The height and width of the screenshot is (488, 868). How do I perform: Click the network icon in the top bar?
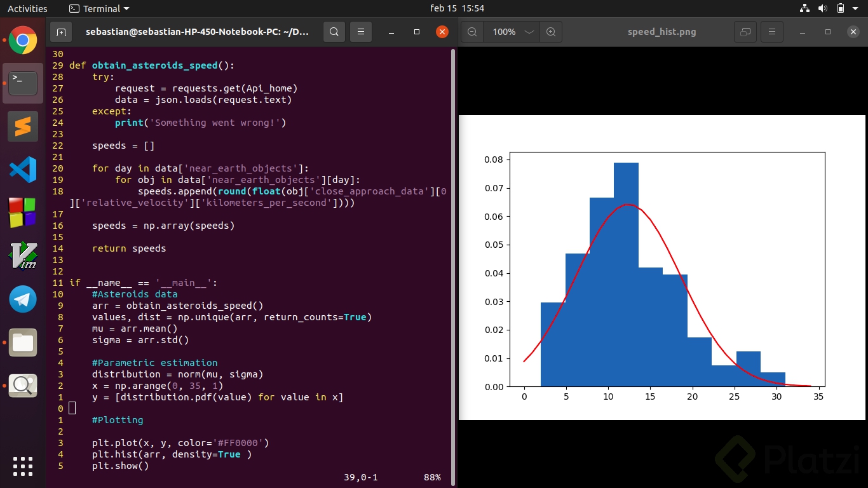point(805,8)
